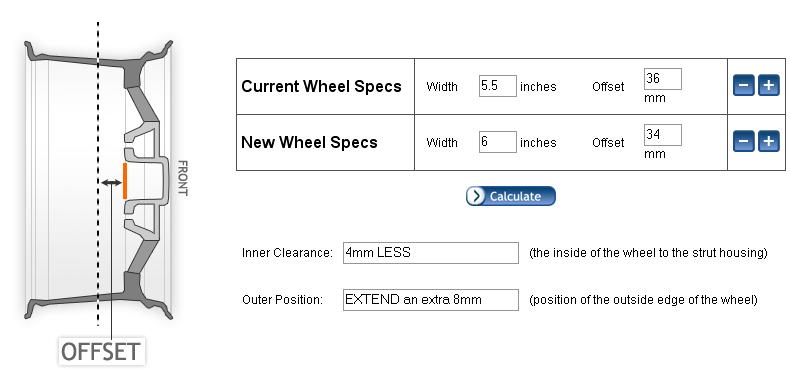This screenshot has width=790, height=384.
Task: Click the minus button for New Wheel Specs
Action: point(743,141)
